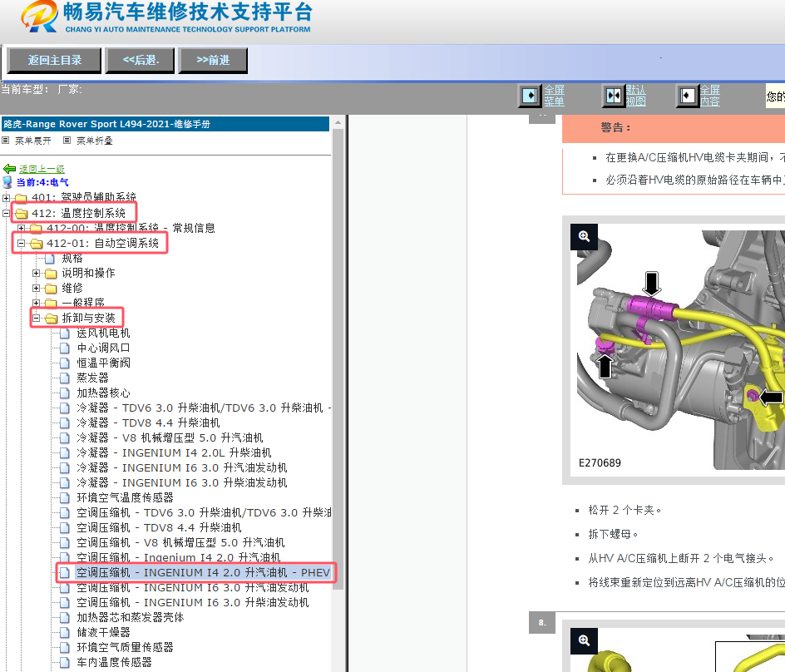Collapse the 412 温度控制系统 node
Screen dimensions: 785x672
[6, 213]
